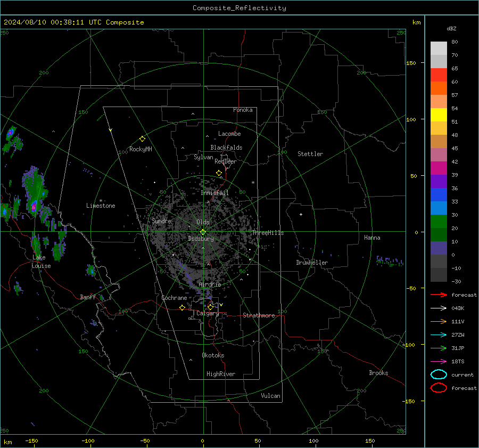Click the Strathmore city label
479x448 pixels.
259,315
